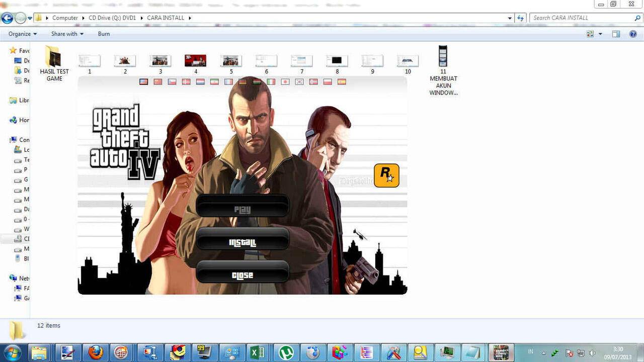This screenshot has width=644, height=362.
Task: Click CARA INSTALL in the address bar
Action: (x=166, y=18)
